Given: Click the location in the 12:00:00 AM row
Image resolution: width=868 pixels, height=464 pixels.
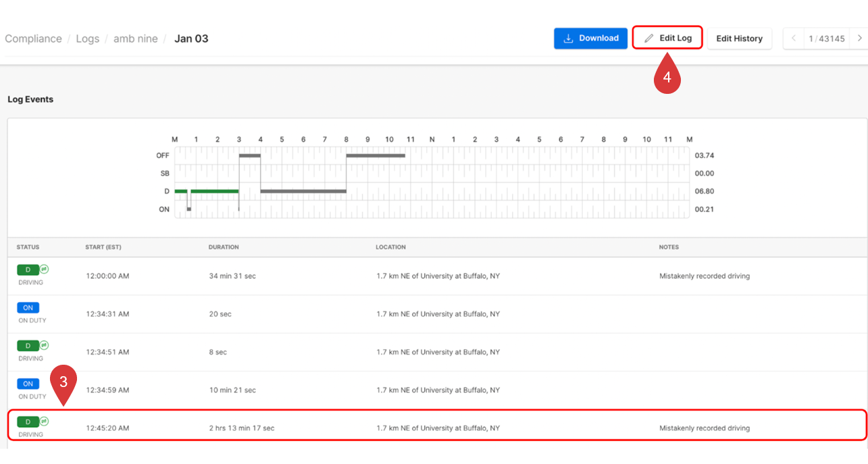Looking at the screenshot, I should (x=438, y=276).
